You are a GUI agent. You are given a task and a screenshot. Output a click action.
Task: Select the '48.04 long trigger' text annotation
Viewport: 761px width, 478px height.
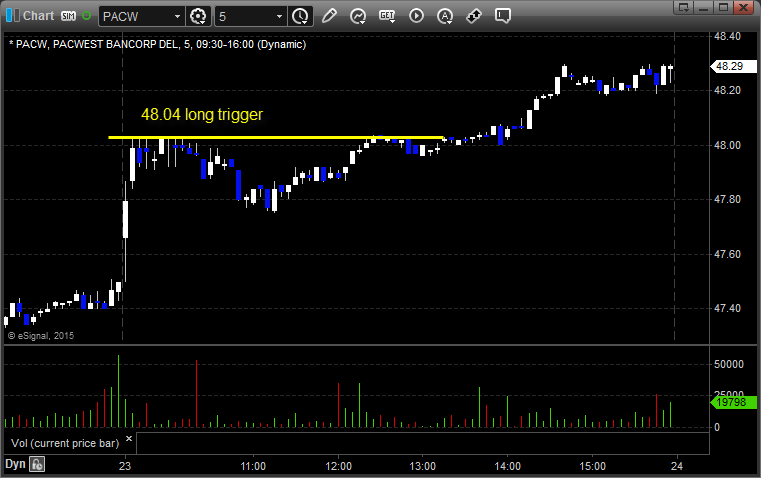202,115
